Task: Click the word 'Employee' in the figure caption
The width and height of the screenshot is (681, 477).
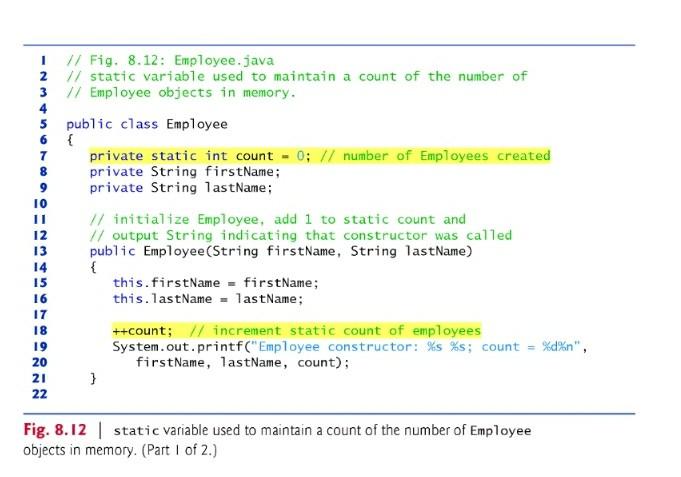Action: click(x=500, y=431)
